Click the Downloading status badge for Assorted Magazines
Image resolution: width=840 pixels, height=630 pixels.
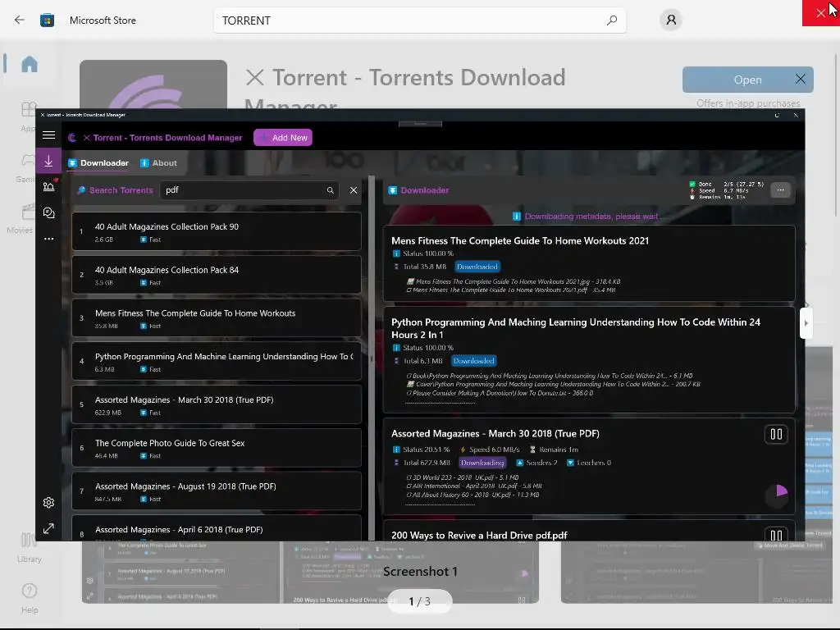coord(482,463)
